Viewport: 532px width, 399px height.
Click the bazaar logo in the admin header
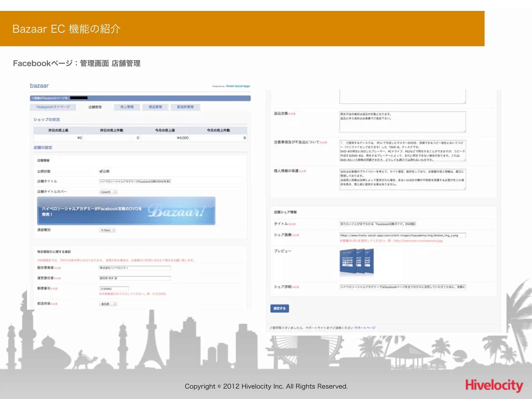point(39,86)
